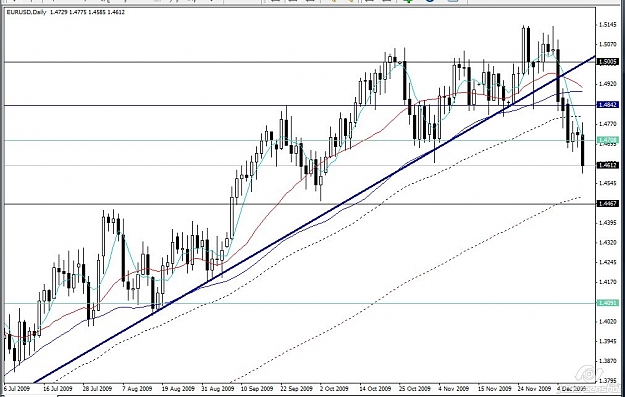Screen dimensions: 625x397
Task: Click the 1.4170 price scale label
Action: (608, 282)
